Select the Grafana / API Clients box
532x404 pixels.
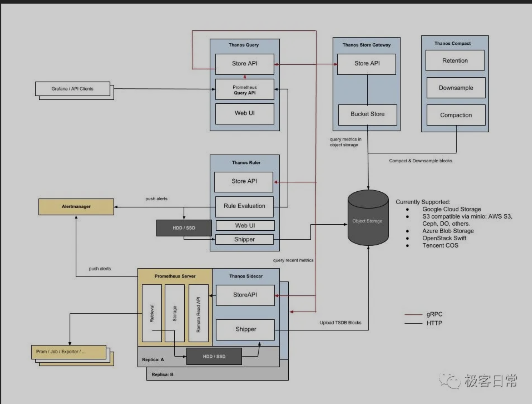72,89
